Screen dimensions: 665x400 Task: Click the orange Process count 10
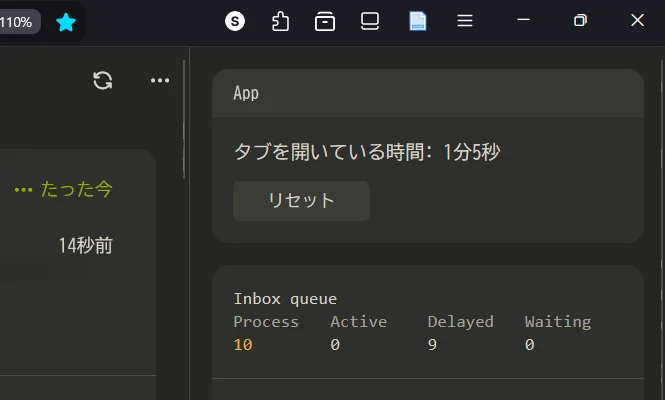243,345
